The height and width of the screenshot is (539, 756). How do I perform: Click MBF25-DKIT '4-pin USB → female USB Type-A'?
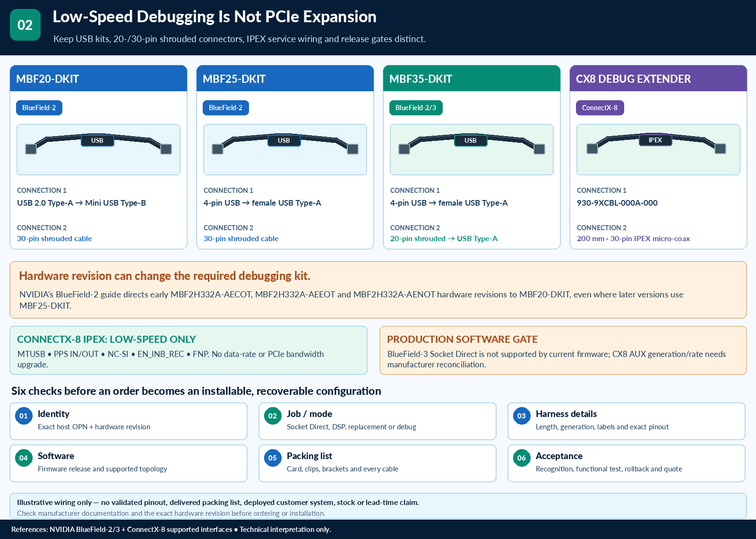[x=262, y=203]
